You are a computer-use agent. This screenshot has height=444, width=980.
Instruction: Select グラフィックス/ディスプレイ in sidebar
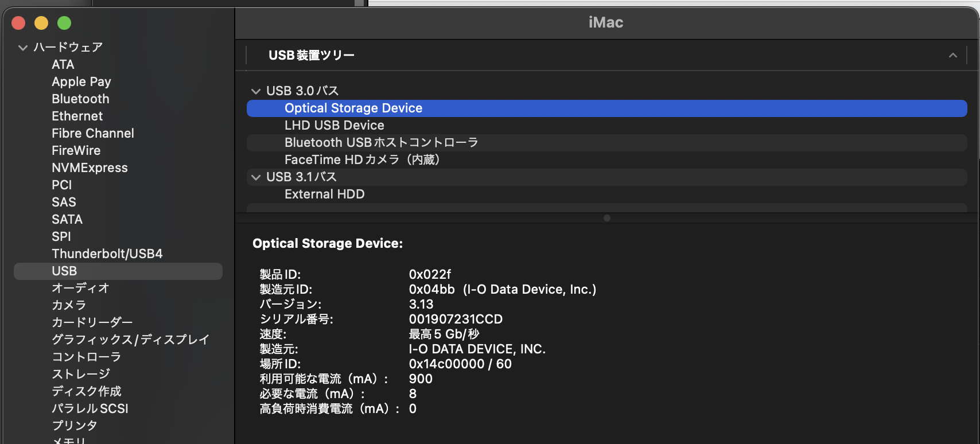[130, 340]
